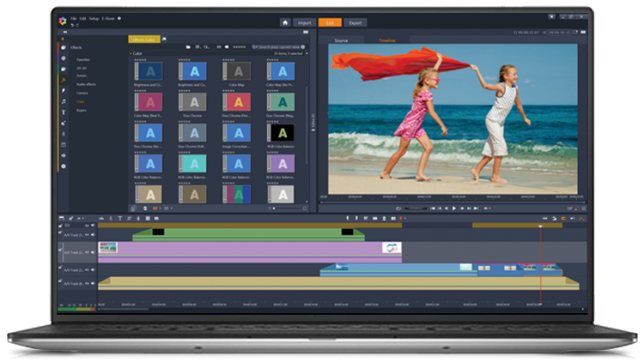Viewport: 644px width, 362px height.
Task: Select the Color Map effect thumbnail
Action: pos(237,72)
